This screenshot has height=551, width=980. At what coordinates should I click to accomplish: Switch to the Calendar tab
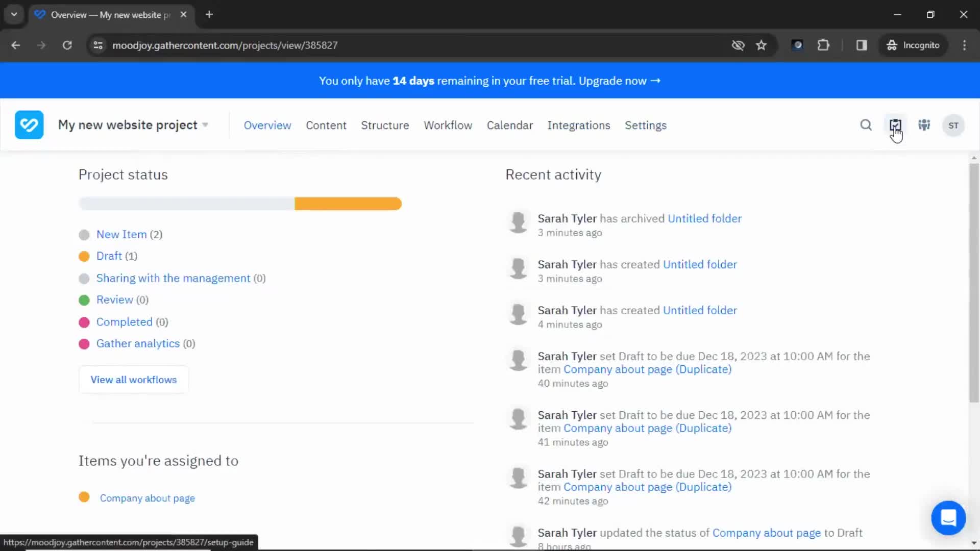click(509, 125)
